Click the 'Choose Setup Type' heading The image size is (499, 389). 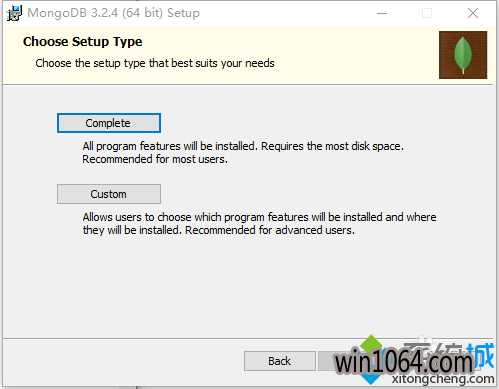point(83,42)
